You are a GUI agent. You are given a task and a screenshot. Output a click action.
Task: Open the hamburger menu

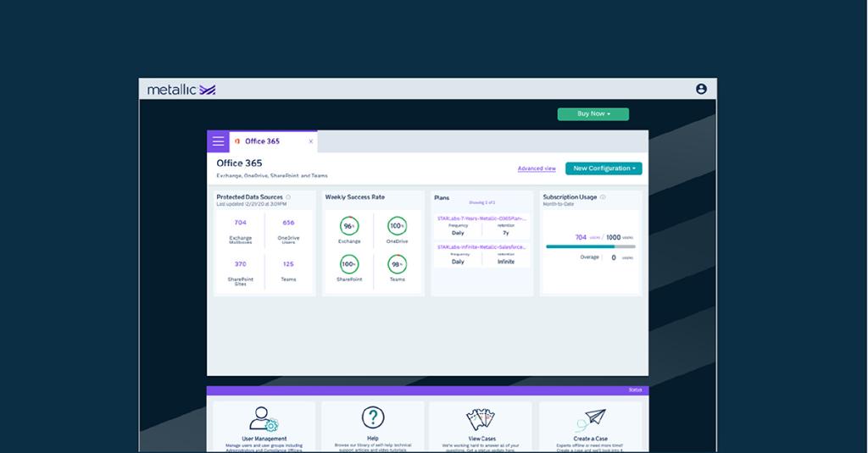point(218,141)
